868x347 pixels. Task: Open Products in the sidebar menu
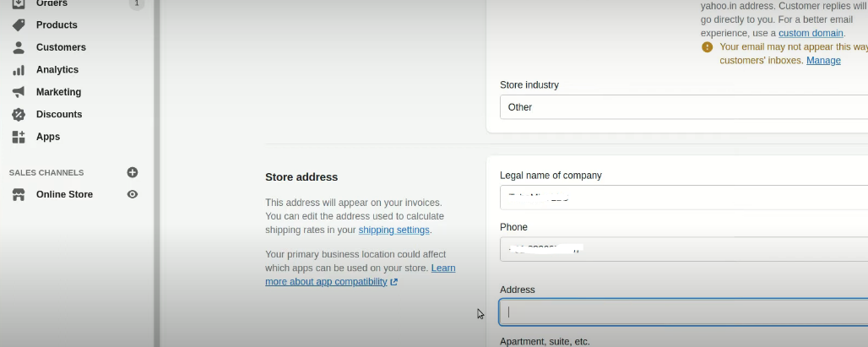[x=57, y=25]
